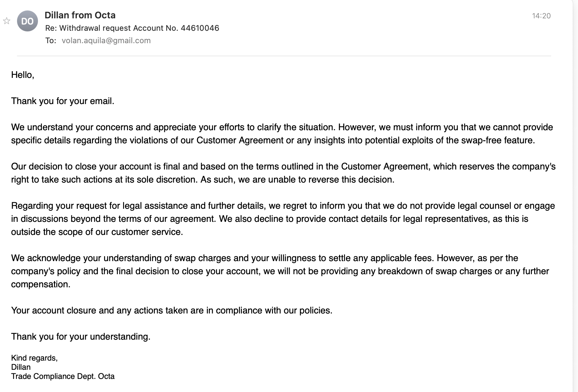Click Thank you for your understanding line
578x392 pixels.
(x=81, y=337)
